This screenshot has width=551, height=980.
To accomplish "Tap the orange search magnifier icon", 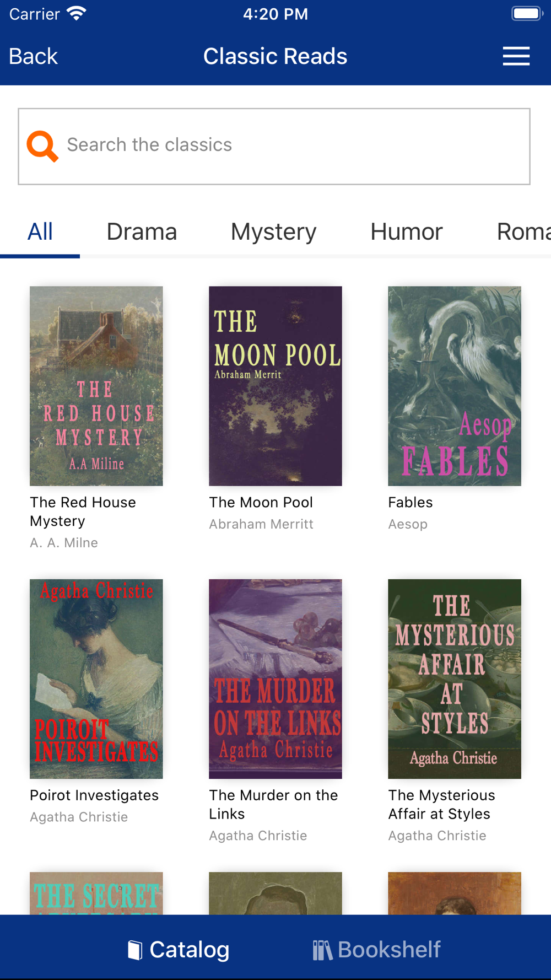I will coord(42,146).
